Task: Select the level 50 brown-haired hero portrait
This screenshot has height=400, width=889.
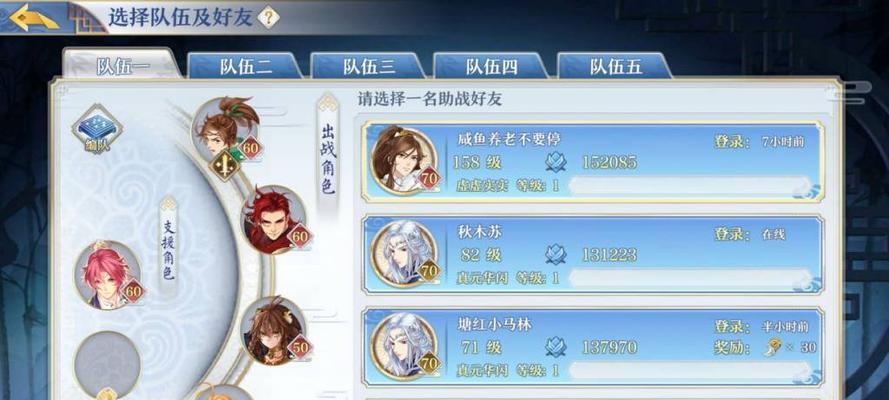Action: click(276, 331)
